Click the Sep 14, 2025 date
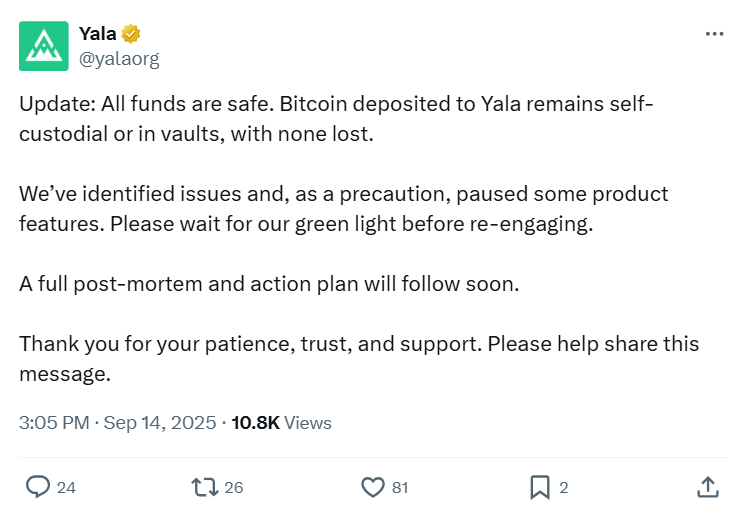746x515 pixels. 158,423
